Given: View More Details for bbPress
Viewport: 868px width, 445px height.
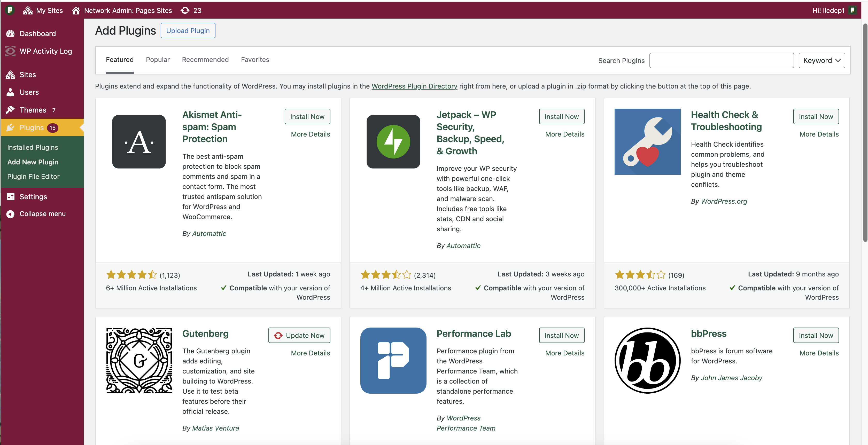Looking at the screenshot, I should [819, 353].
